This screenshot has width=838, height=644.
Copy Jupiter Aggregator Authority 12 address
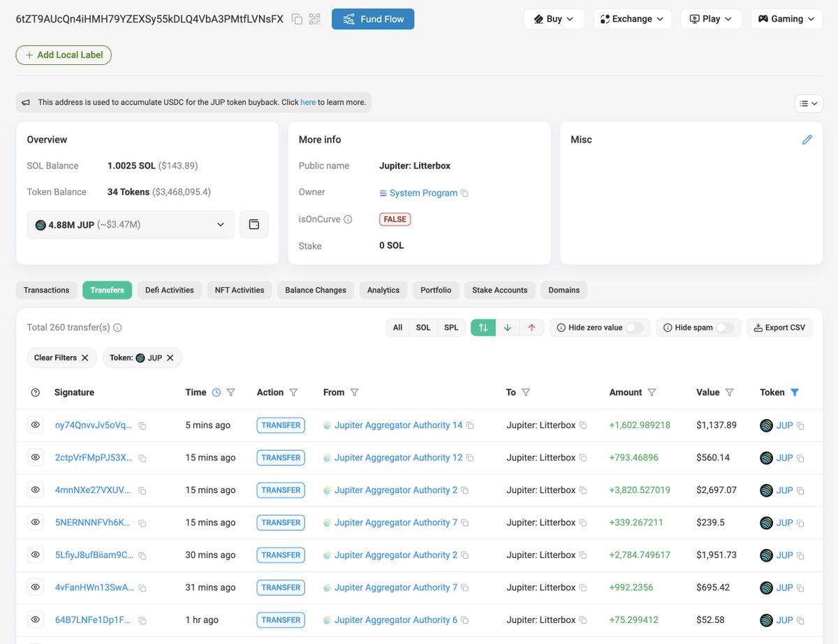pos(470,458)
